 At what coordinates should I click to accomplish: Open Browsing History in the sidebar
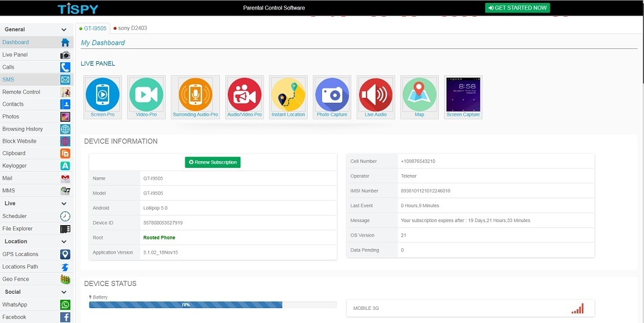[23, 129]
